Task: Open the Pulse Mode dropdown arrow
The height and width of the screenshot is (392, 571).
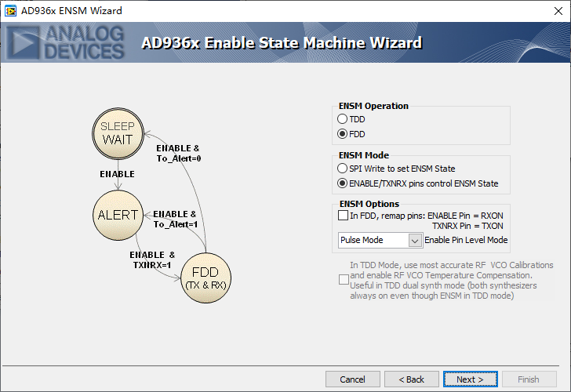Action: [x=415, y=240]
